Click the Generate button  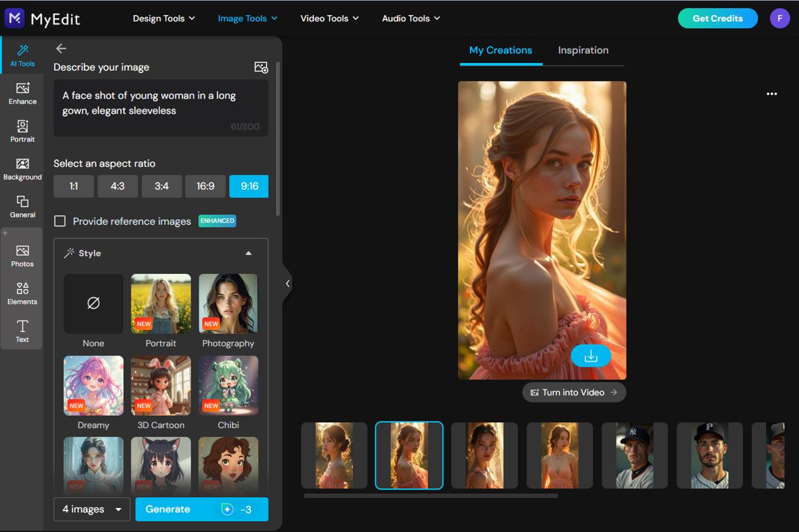click(201, 509)
